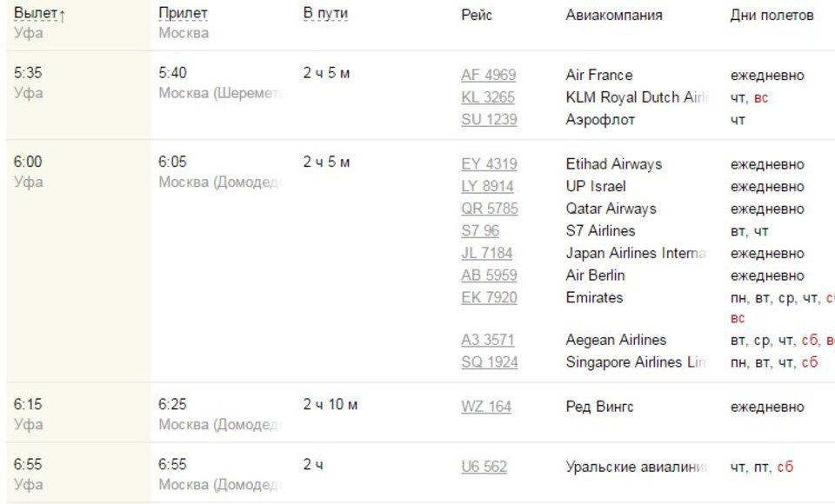Open flight QR 5785 Qatar Airways link

point(490,209)
